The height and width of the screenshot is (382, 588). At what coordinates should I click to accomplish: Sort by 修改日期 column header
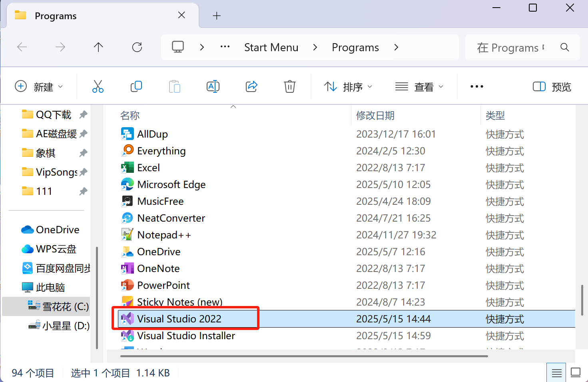(375, 116)
